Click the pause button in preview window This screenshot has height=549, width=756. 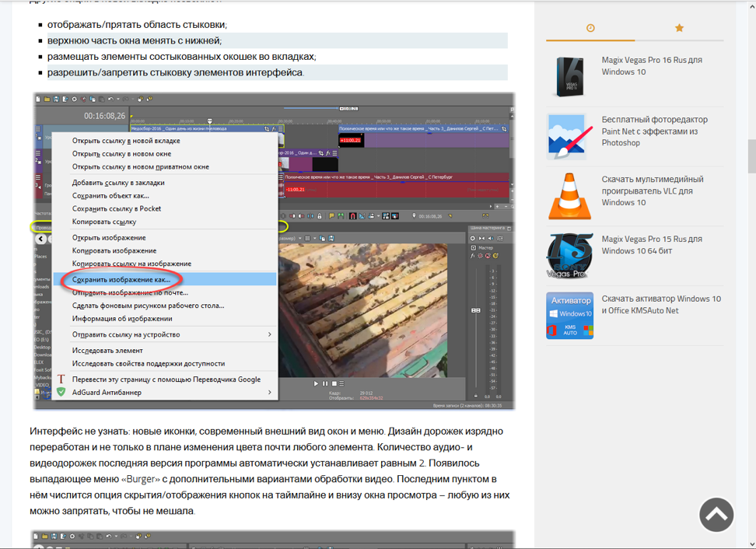point(325,383)
